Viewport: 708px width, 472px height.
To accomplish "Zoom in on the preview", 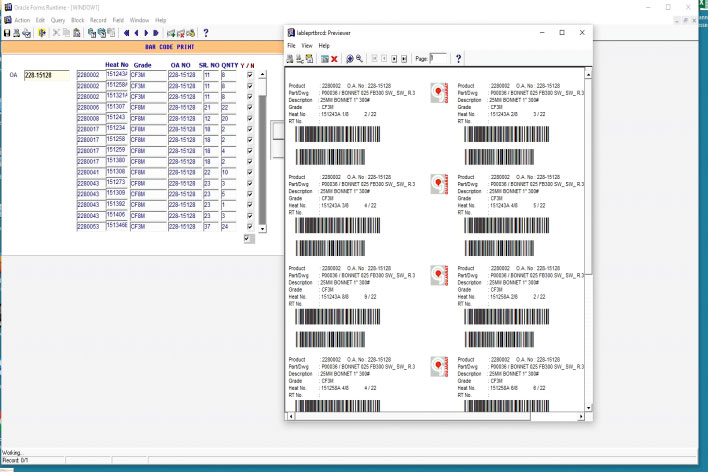I will pyautogui.click(x=349, y=59).
